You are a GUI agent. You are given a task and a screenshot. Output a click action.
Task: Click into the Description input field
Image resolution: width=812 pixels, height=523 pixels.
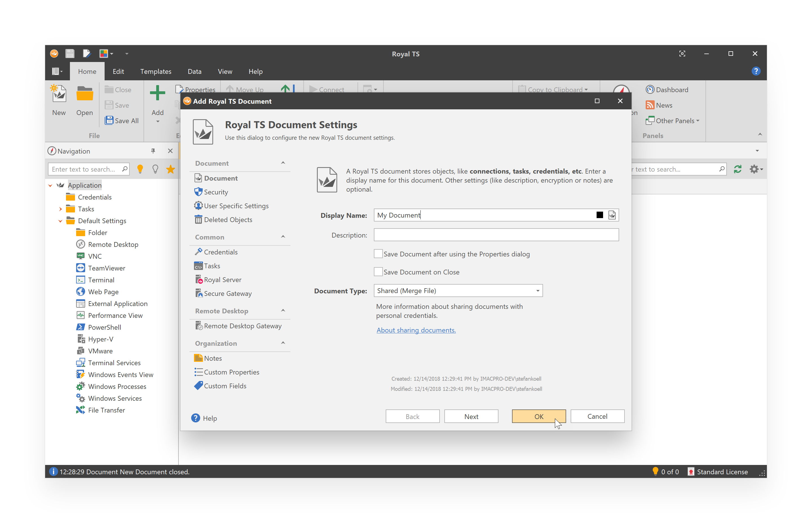[x=497, y=235]
